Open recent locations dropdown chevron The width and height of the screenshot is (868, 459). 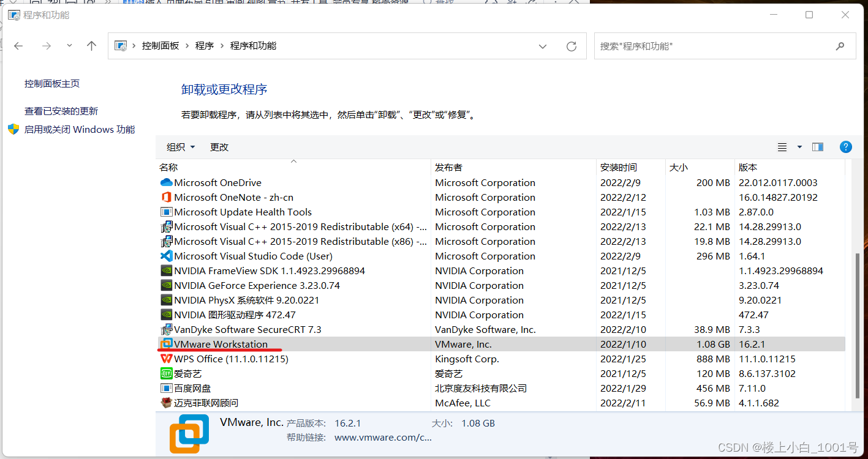click(69, 46)
